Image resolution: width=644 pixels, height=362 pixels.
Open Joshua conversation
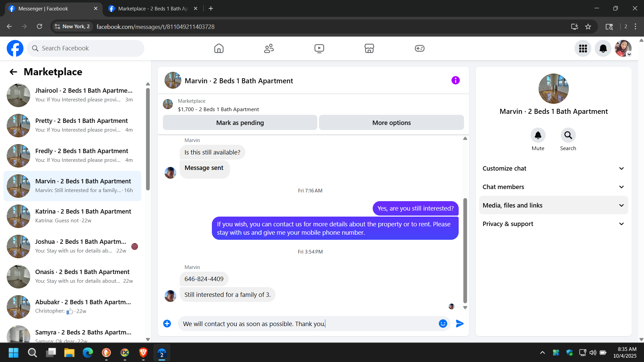point(72,246)
